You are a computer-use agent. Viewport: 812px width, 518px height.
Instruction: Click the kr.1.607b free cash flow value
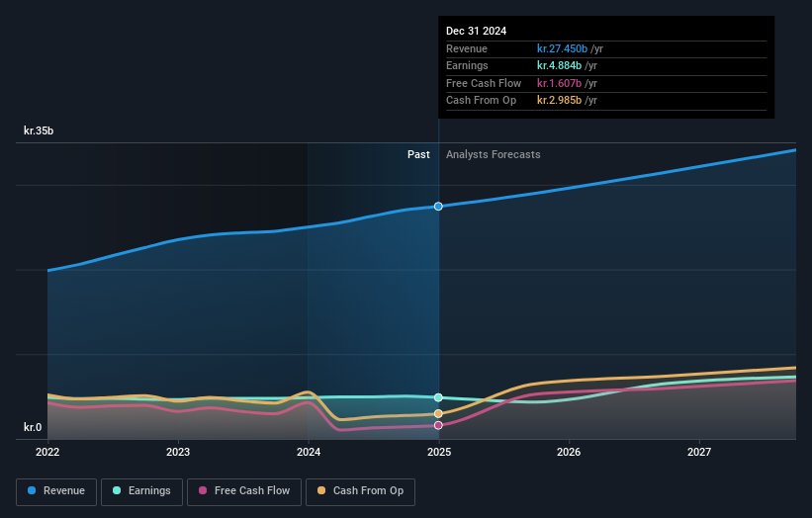[x=559, y=83]
